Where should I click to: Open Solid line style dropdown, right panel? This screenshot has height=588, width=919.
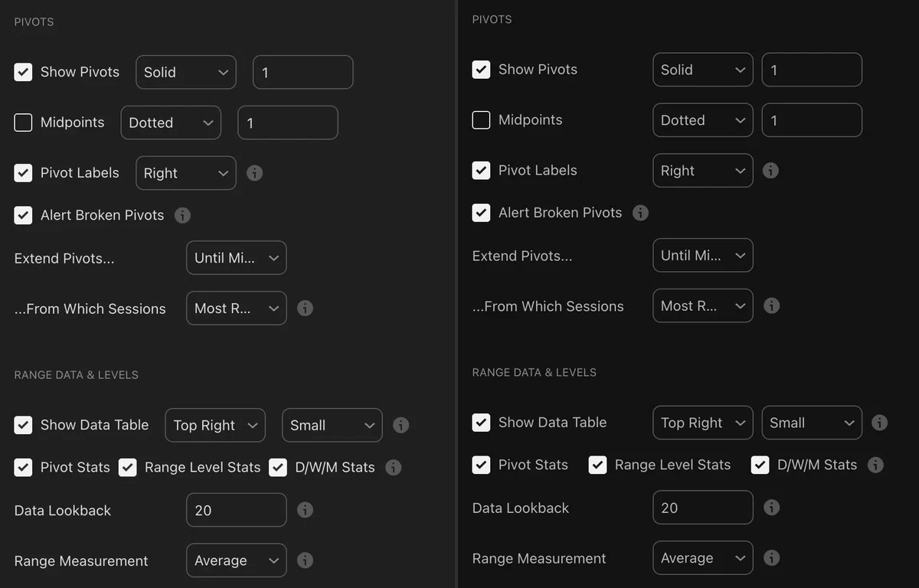(x=703, y=70)
